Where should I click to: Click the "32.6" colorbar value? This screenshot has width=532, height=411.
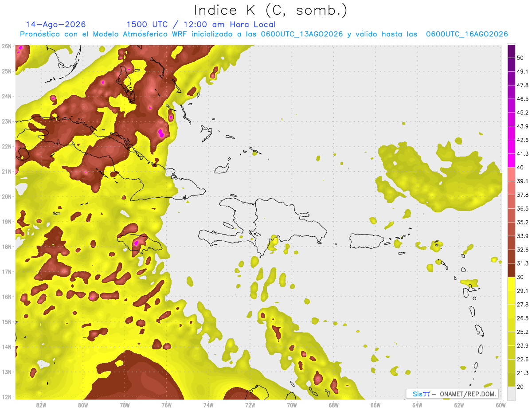tap(522, 250)
